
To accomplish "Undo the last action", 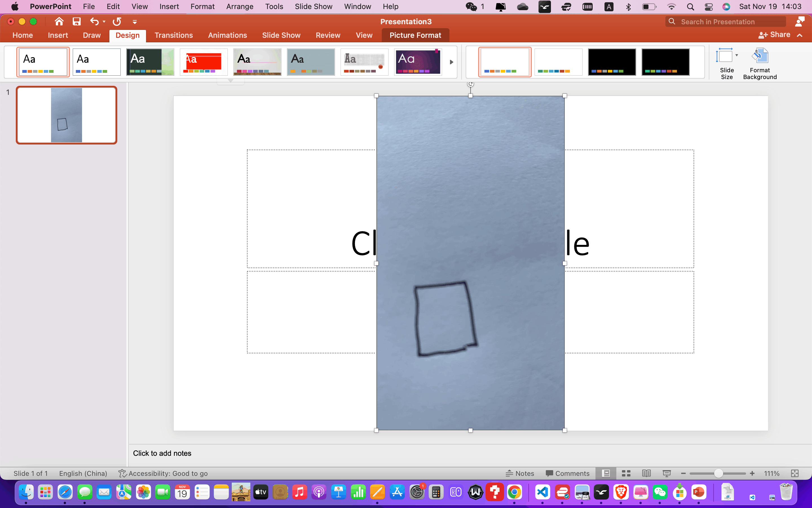I will (94, 21).
